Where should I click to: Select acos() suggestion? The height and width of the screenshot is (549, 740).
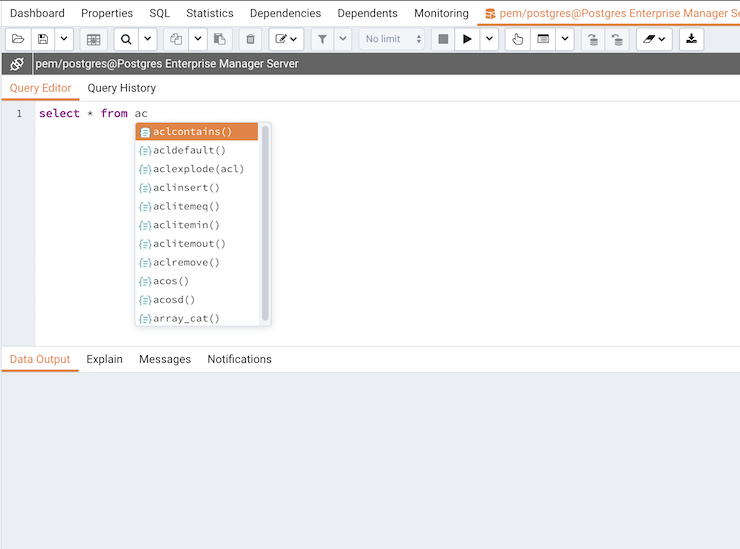click(197, 281)
